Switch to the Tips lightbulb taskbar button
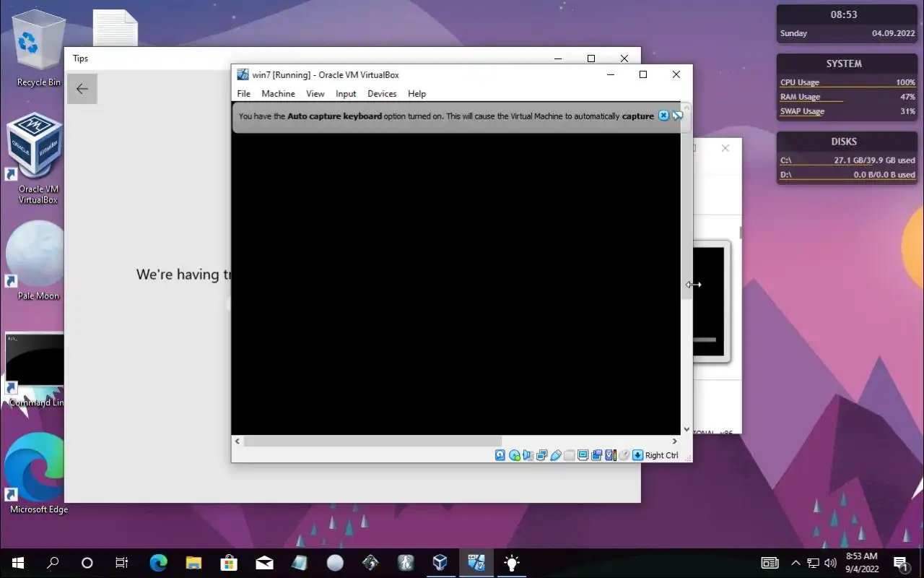This screenshot has width=924, height=578. (511, 563)
